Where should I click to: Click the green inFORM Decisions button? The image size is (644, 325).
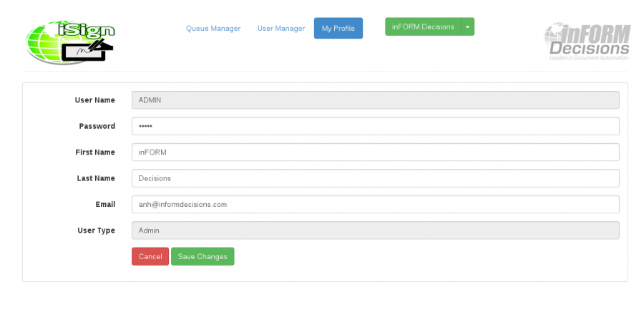click(x=423, y=27)
